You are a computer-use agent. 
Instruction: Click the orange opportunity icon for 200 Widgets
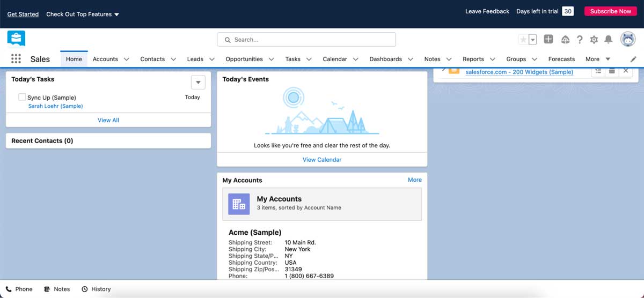tap(454, 71)
